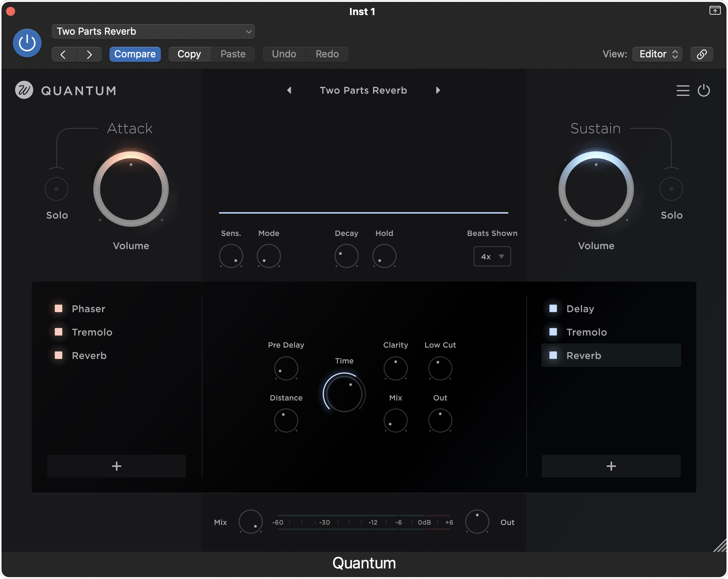Open the Quantum hamburger menu
The image size is (728, 579).
click(683, 91)
